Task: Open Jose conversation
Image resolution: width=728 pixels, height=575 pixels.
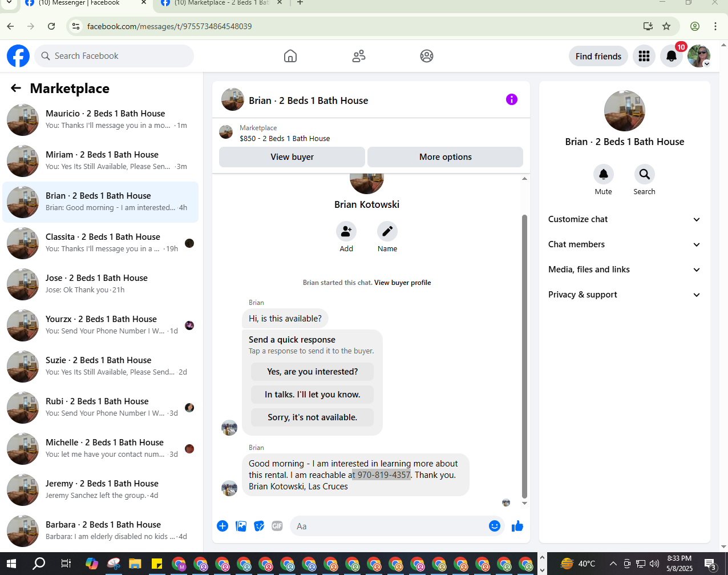Action: (100, 284)
